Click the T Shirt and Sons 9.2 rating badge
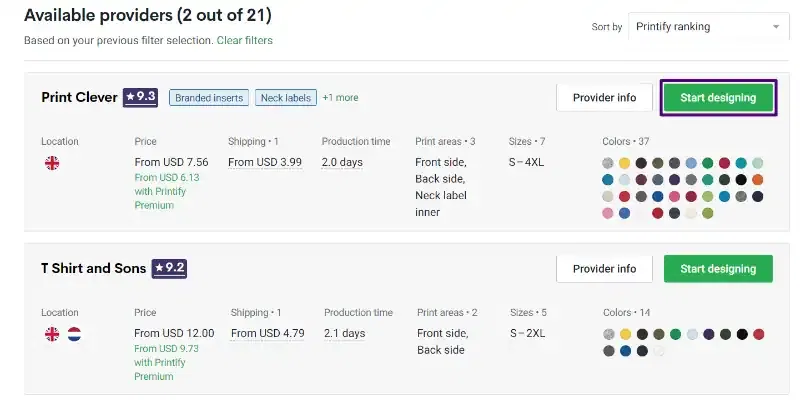Screen dimensions: 800x400 pyautogui.click(x=169, y=268)
